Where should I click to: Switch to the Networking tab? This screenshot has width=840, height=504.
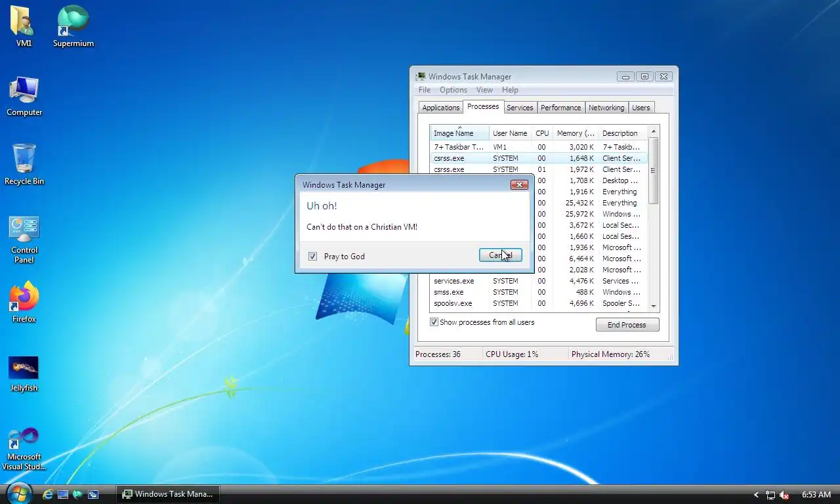pos(606,108)
